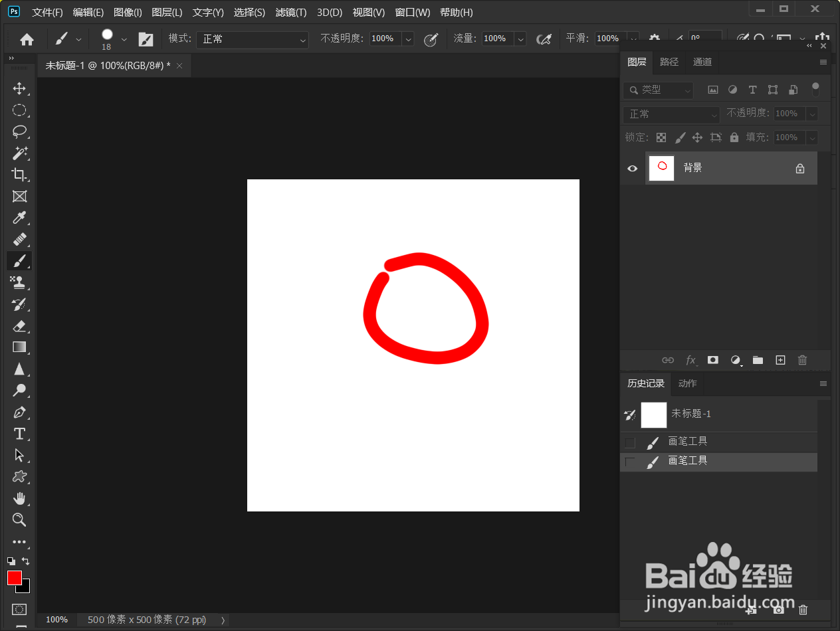Screen dimensions: 840x631
Task: Select the Frame tool
Action: (19, 196)
